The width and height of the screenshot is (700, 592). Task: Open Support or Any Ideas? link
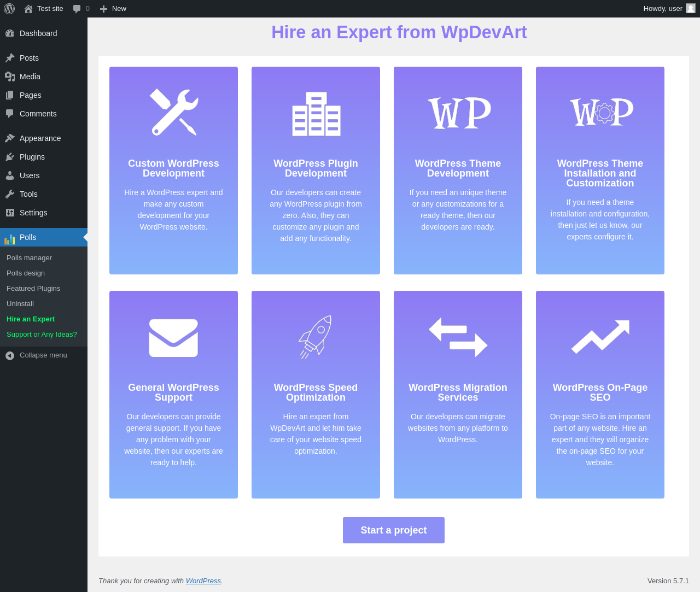pos(42,335)
